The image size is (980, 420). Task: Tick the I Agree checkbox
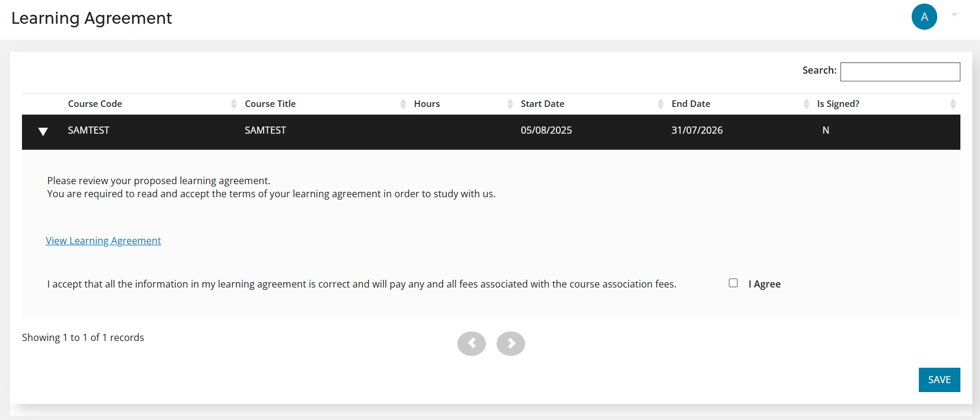pyautogui.click(x=734, y=283)
